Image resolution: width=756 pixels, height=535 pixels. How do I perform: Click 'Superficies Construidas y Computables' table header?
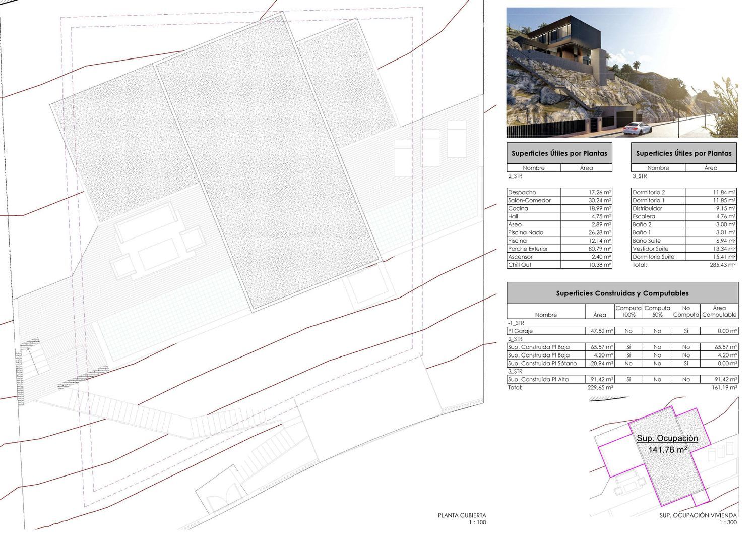(x=622, y=293)
